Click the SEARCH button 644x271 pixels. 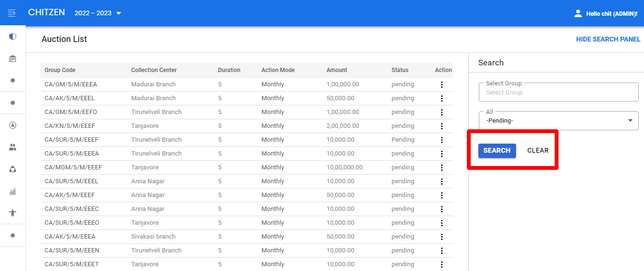coord(497,150)
